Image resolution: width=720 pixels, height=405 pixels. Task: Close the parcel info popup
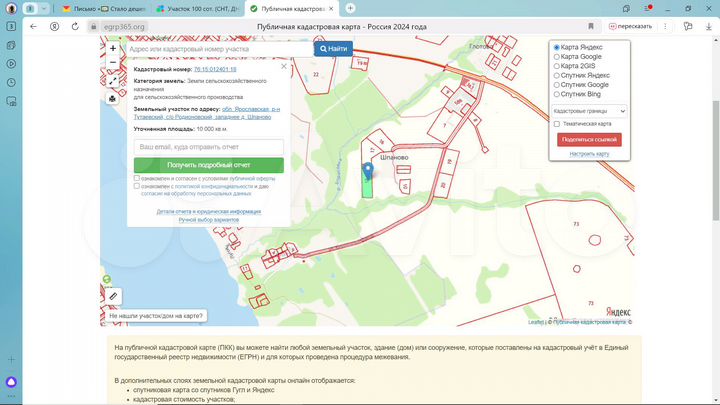(284, 67)
